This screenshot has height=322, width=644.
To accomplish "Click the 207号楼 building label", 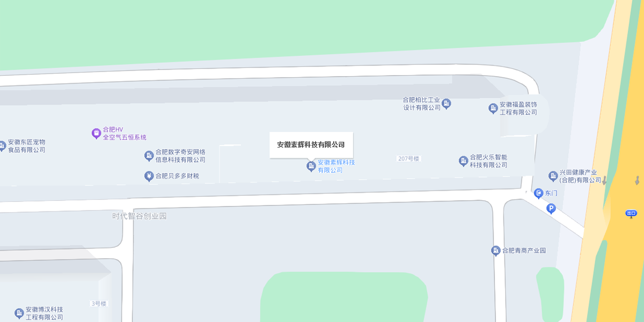I will point(409,159).
